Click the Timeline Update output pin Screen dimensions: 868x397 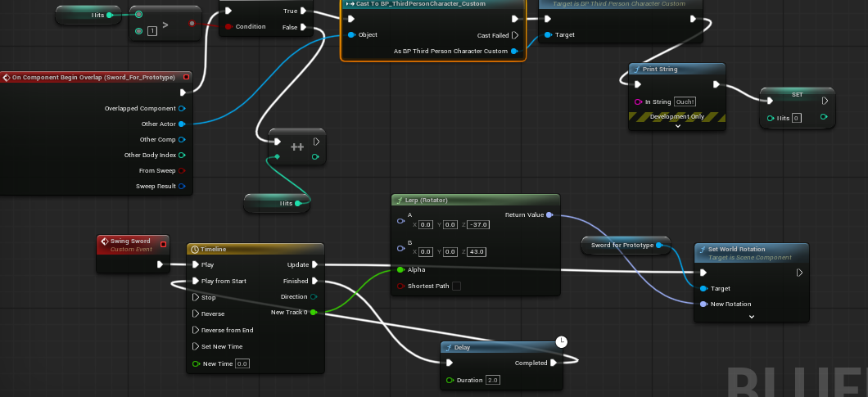tap(315, 264)
